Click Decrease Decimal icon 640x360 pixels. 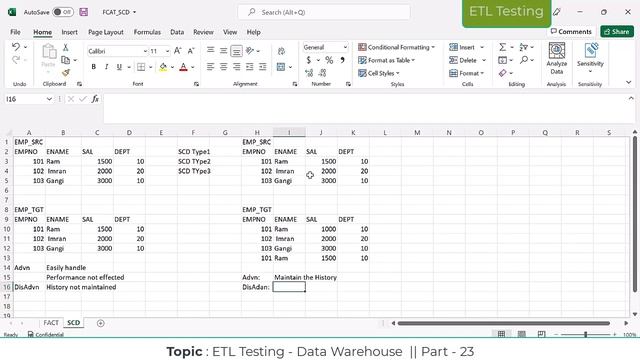322,73
